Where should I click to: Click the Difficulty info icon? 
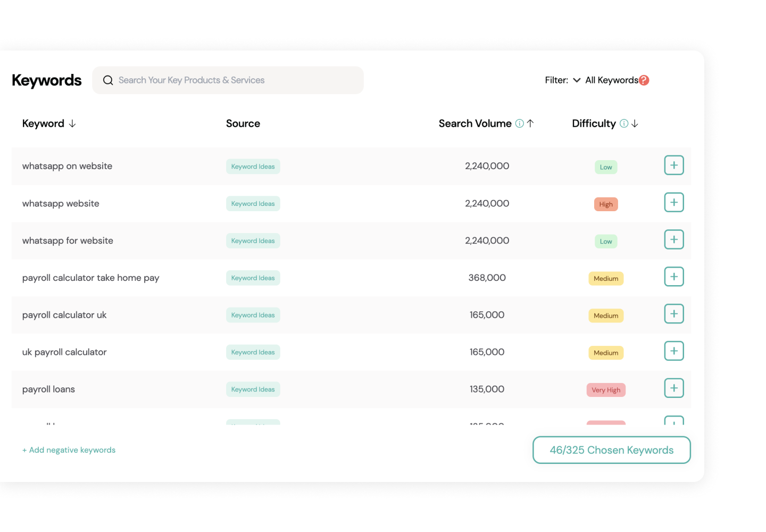pyautogui.click(x=623, y=123)
